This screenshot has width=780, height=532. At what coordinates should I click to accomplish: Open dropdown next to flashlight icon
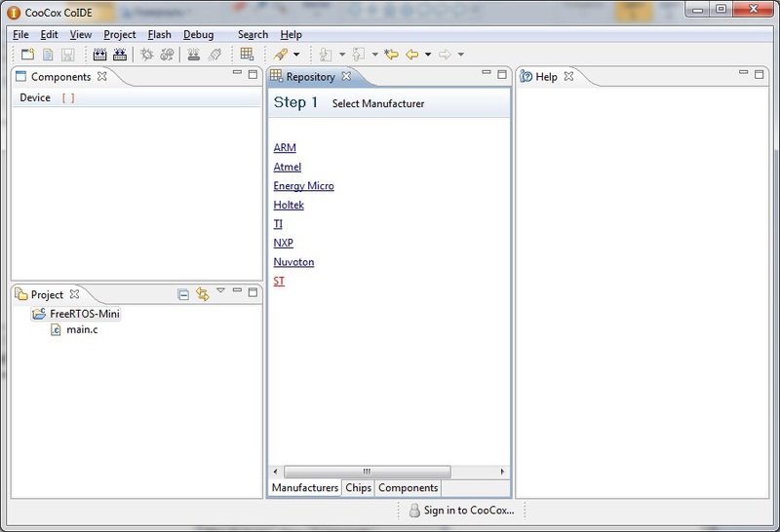coord(296,55)
